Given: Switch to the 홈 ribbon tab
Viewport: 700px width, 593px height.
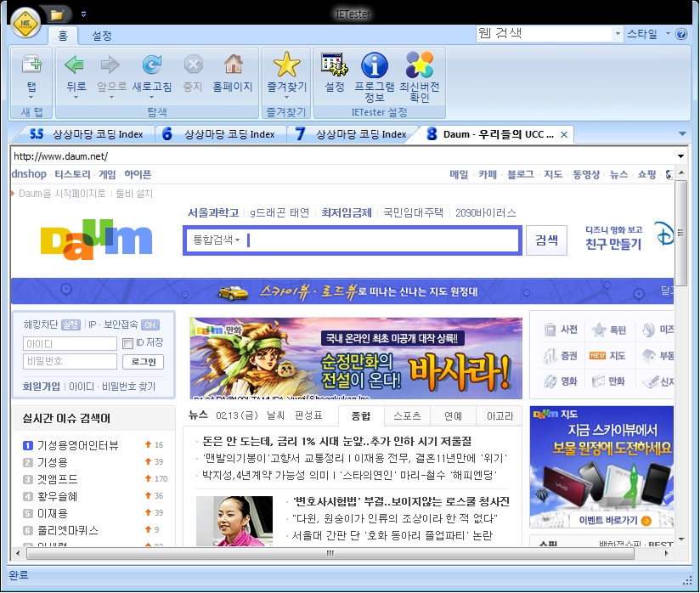Looking at the screenshot, I should (63, 36).
